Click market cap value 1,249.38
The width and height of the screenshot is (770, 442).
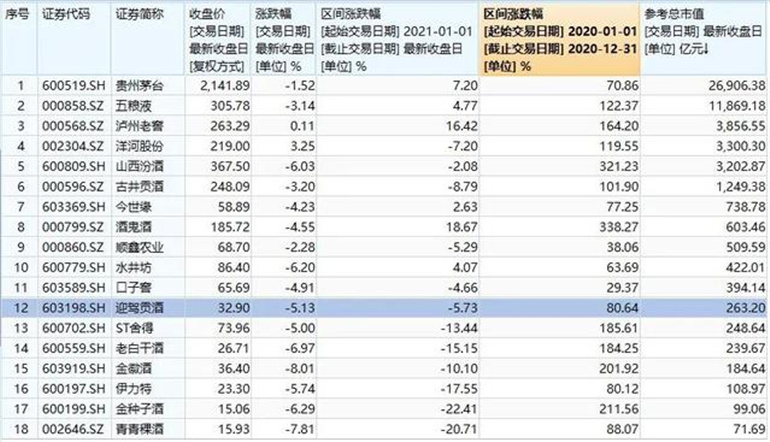(x=741, y=187)
